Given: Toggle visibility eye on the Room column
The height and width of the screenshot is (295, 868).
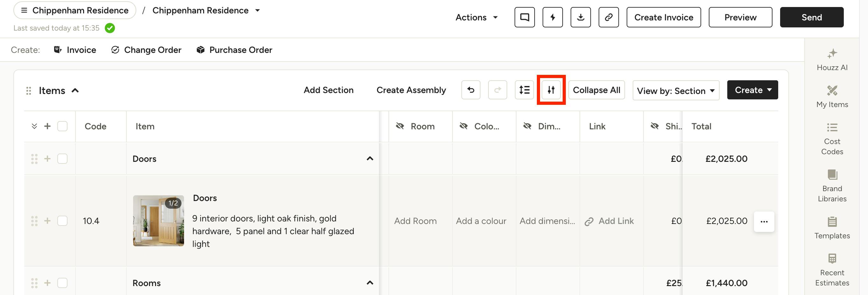Looking at the screenshot, I should point(400,126).
